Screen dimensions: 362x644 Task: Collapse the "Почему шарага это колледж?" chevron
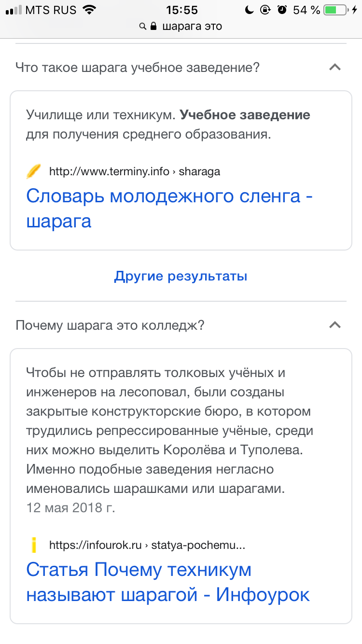(335, 325)
